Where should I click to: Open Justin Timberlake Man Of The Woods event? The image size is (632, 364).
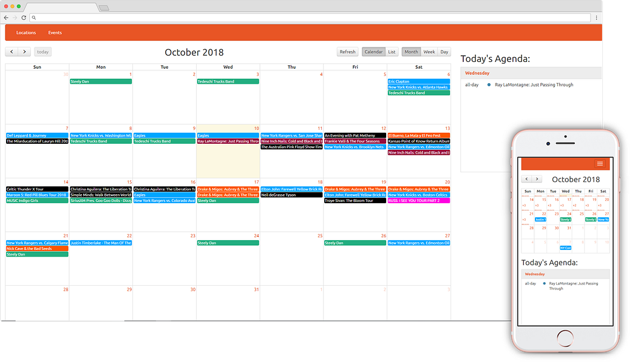101,243
